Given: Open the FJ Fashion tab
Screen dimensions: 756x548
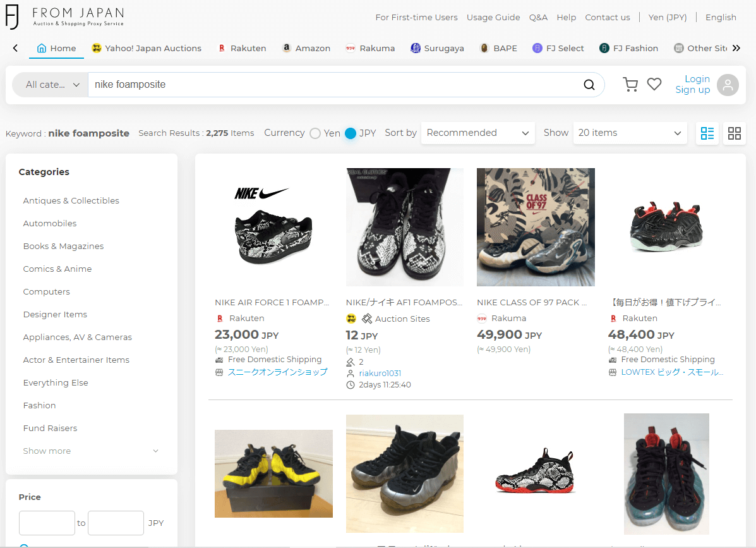Looking at the screenshot, I should pos(628,48).
